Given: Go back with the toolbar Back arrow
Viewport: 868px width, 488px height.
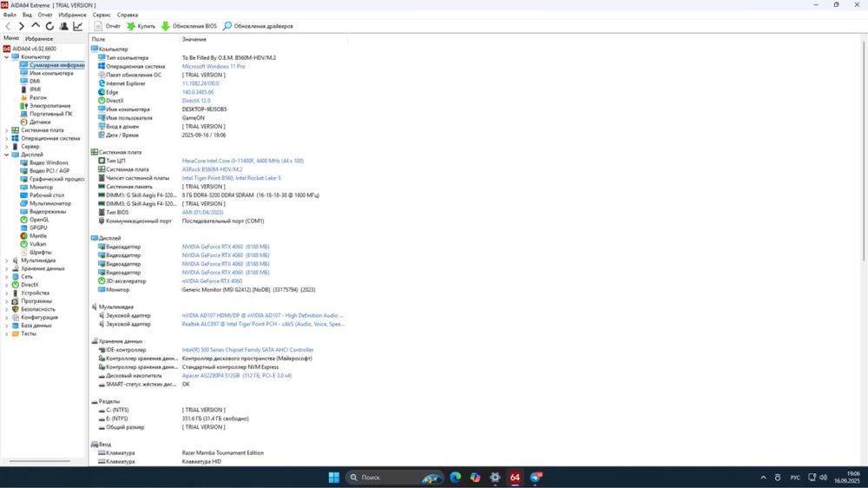Looking at the screenshot, I should (x=8, y=26).
